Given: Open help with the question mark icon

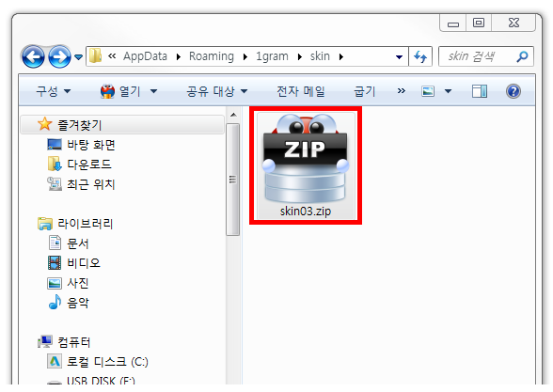Looking at the screenshot, I should click(x=513, y=91).
